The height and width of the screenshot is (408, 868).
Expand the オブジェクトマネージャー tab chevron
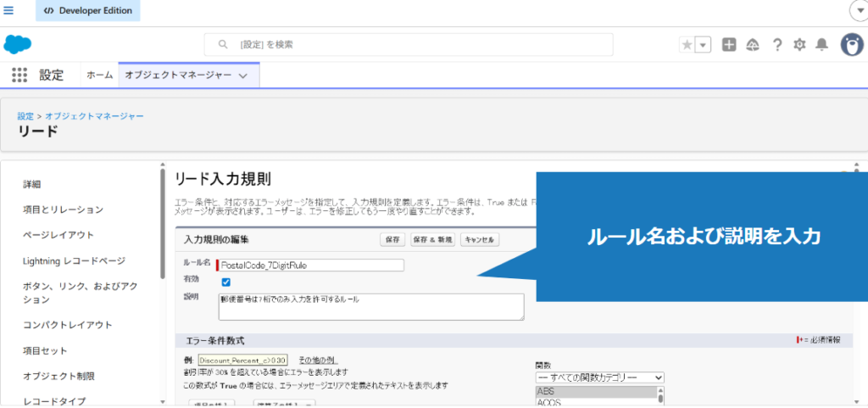click(243, 75)
